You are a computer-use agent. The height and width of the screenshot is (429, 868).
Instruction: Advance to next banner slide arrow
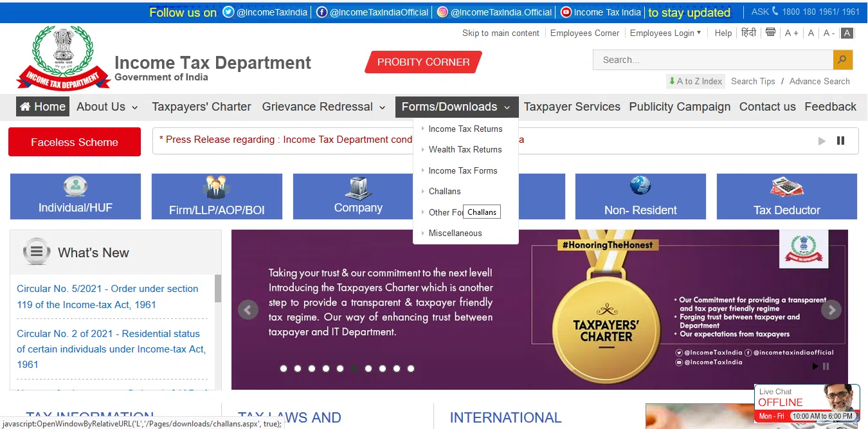coord(831,309)
